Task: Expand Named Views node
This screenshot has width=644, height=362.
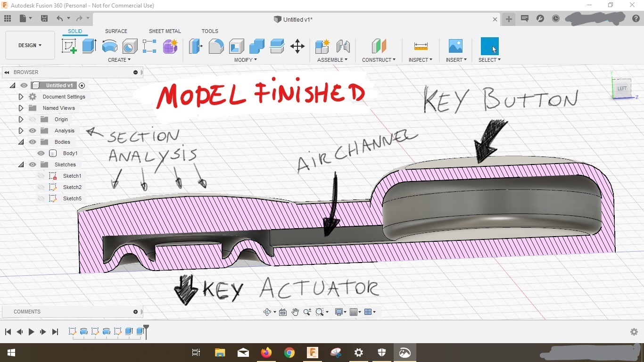Action: (21, 108)
